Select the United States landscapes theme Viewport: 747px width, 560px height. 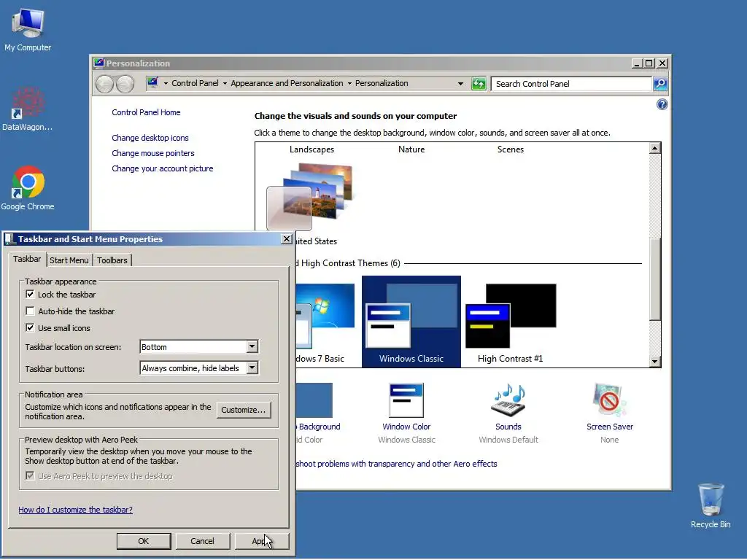coord(309,203)
